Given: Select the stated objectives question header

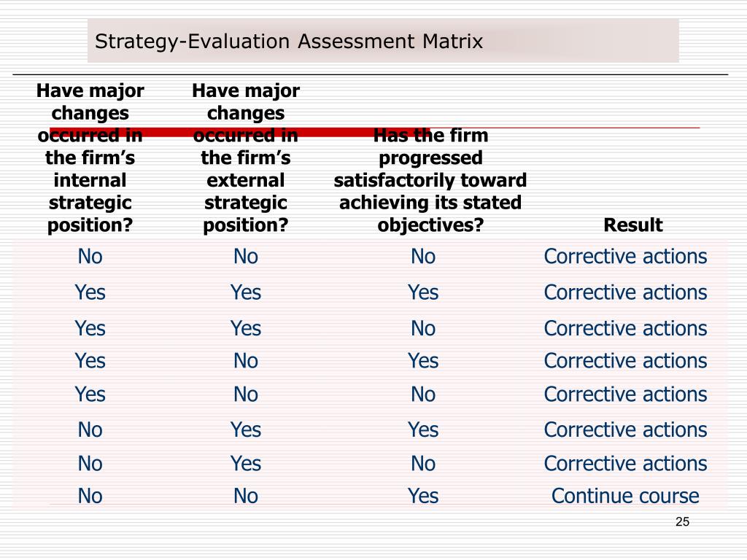Looking at the screenshot, I should pos(430,180).
